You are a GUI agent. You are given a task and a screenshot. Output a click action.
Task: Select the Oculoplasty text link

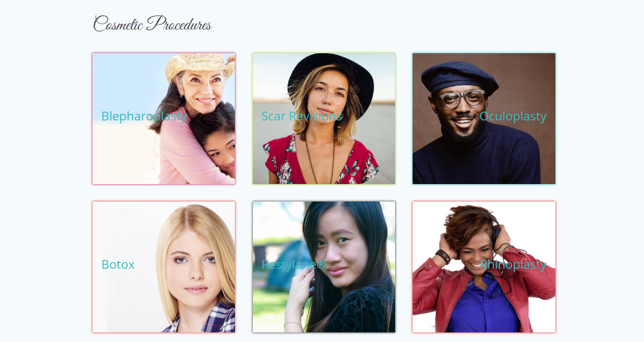513,116
